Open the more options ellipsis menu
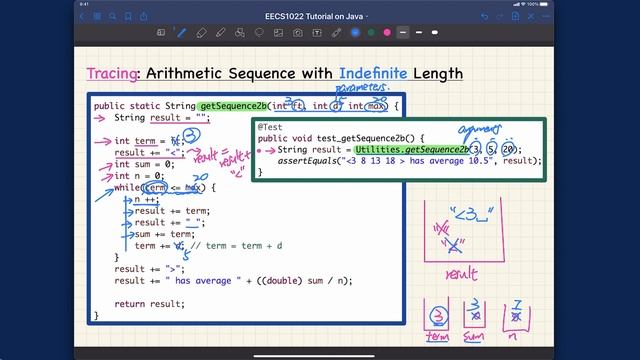 coord(546,16)
